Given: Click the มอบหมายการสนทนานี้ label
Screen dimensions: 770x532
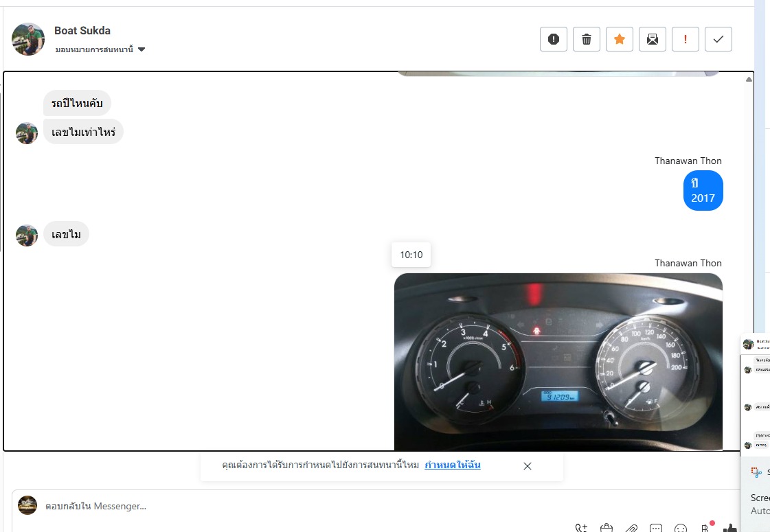Looking at the screenshot, I should coord(94,49).
